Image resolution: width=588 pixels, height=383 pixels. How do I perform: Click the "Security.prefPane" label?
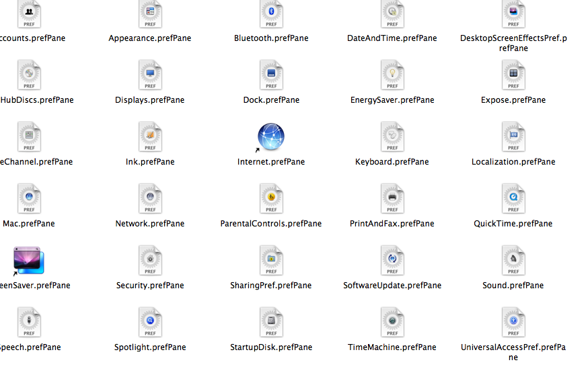tap(150, 286)
